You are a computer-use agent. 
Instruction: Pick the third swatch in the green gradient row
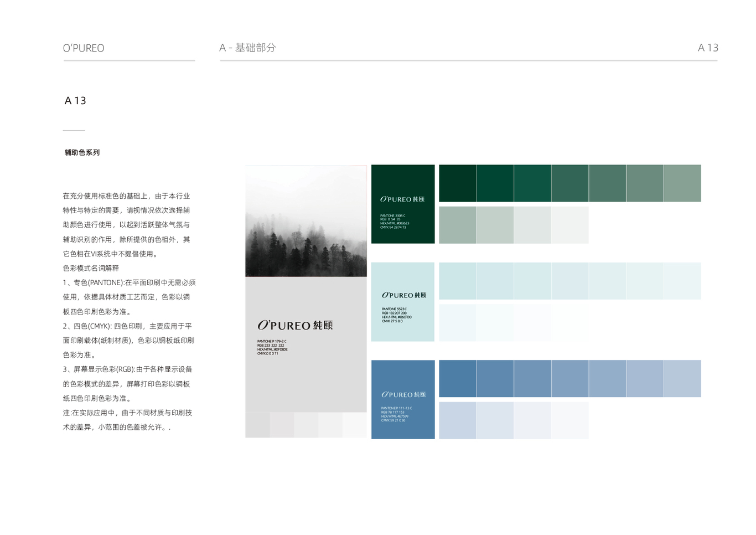point(532,183)
